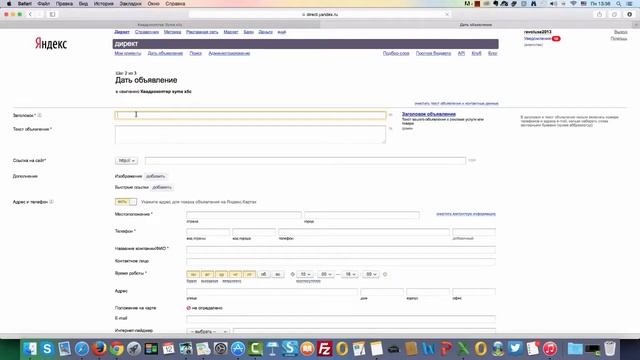This screenshot has width=640, height=360.
Task: Open start hour dropdown showing 10
Action: [305, 274]
